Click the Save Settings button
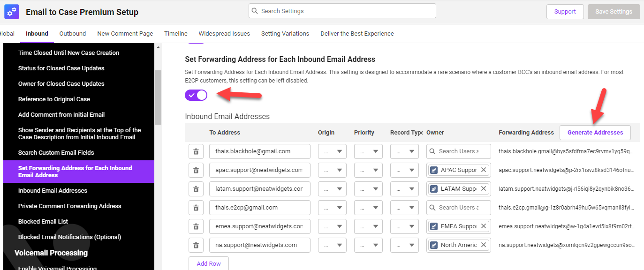 point(614,12)
